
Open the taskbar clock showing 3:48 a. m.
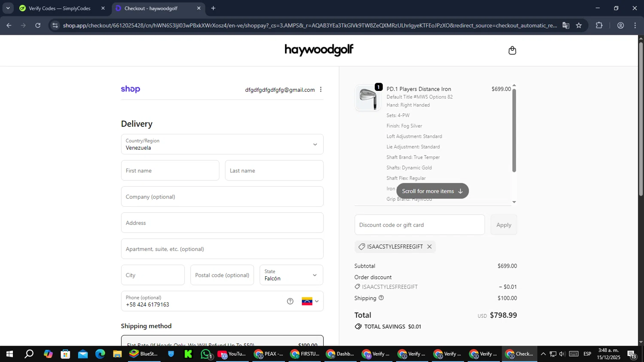coord(608,354)
